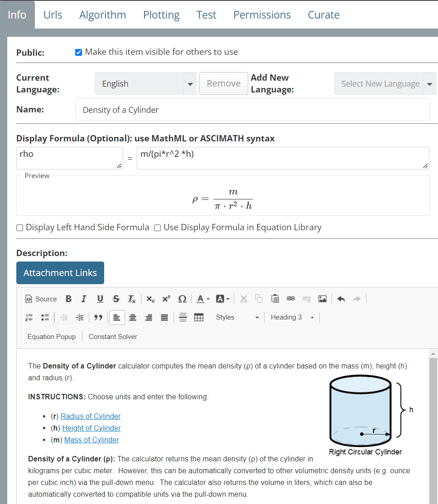Insert a table into the description

tap(198, 317)
